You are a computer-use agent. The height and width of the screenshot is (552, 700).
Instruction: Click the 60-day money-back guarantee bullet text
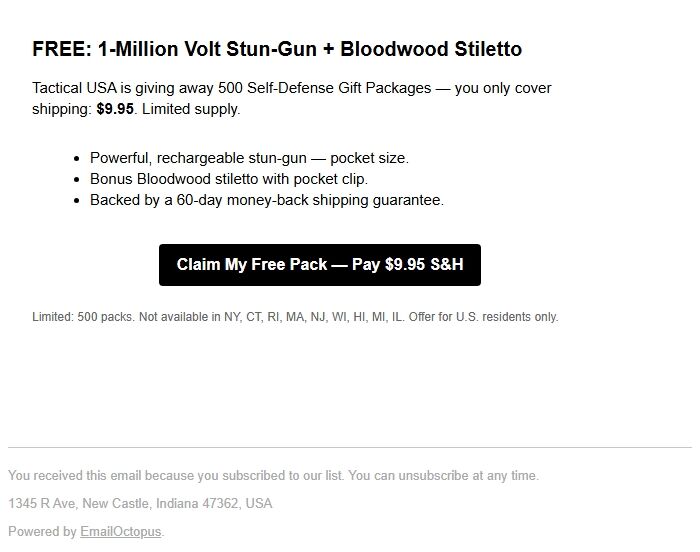[266, 200]
